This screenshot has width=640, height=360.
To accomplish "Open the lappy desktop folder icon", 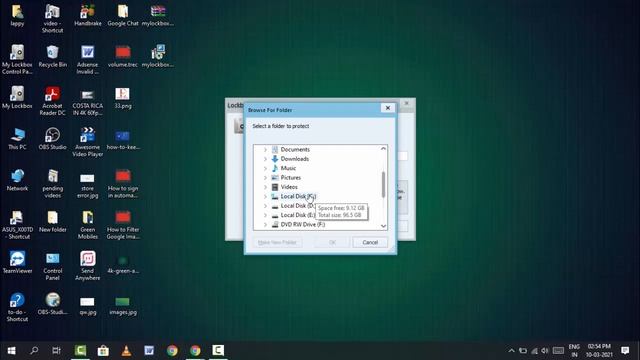I will 17,16.
